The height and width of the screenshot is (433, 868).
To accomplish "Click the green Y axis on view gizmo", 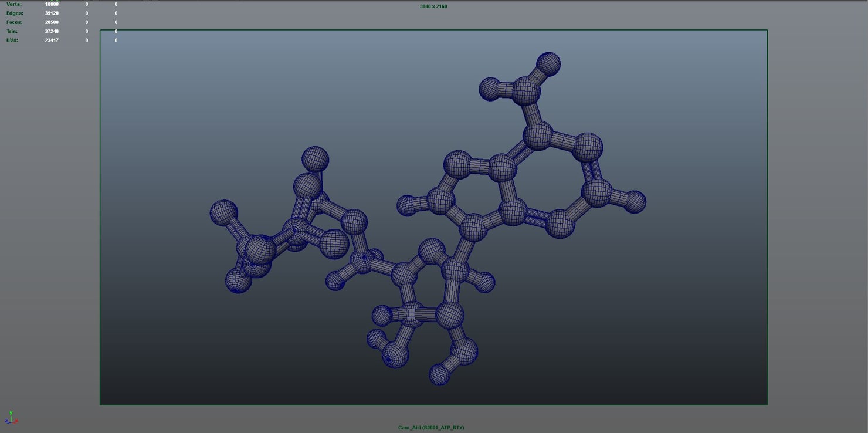I will (x=11, y=413).
